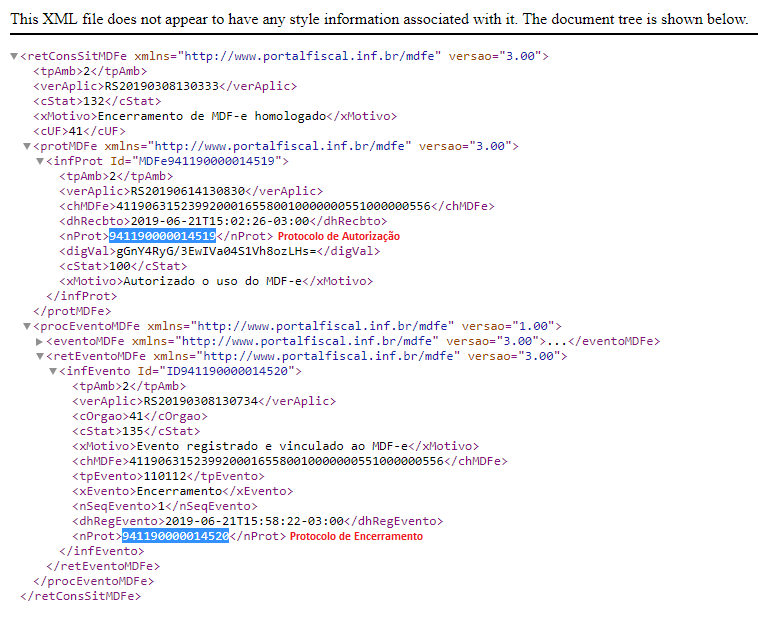Viewport: 758px width, 618px height.
Task: Click the digVal value gGnY4RyG/3EwIVa04S1Vh8ozLHs=
Action: pos(217,251)
